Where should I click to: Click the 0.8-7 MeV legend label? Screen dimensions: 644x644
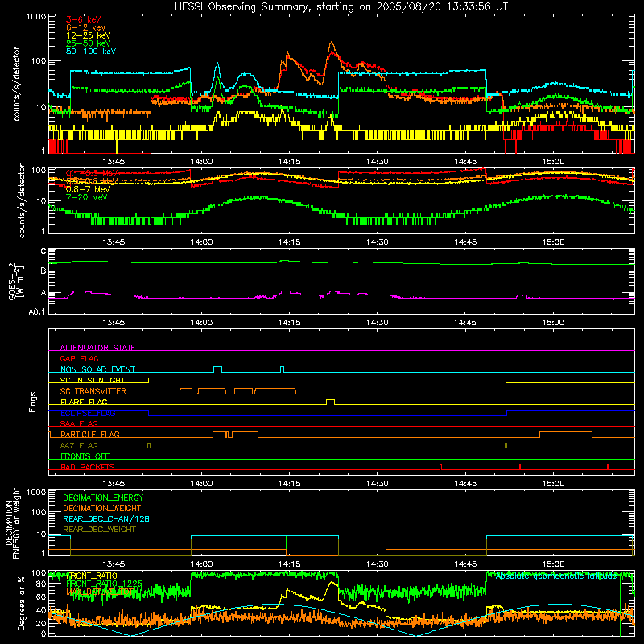(88, 189)
